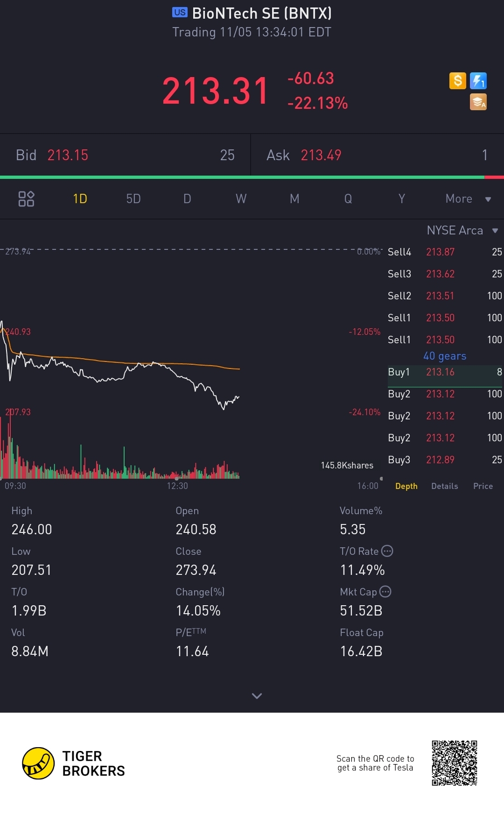Tap the intraday price line chart
This screenshot has width=504, height=814.
pos(120,364)
